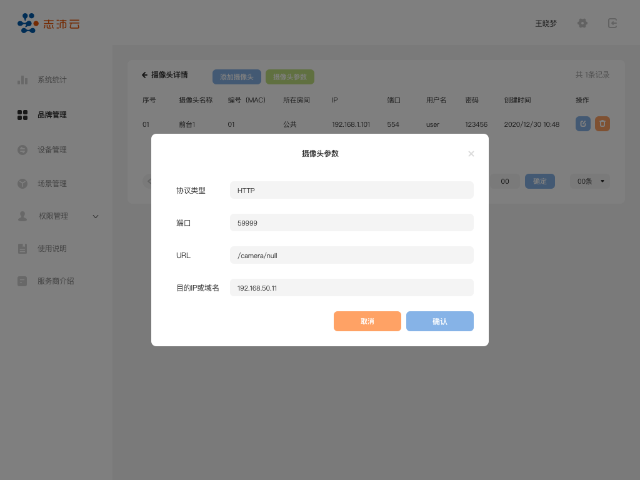Click the password cell 123456

pyautogui.click(x=476, y=124)
